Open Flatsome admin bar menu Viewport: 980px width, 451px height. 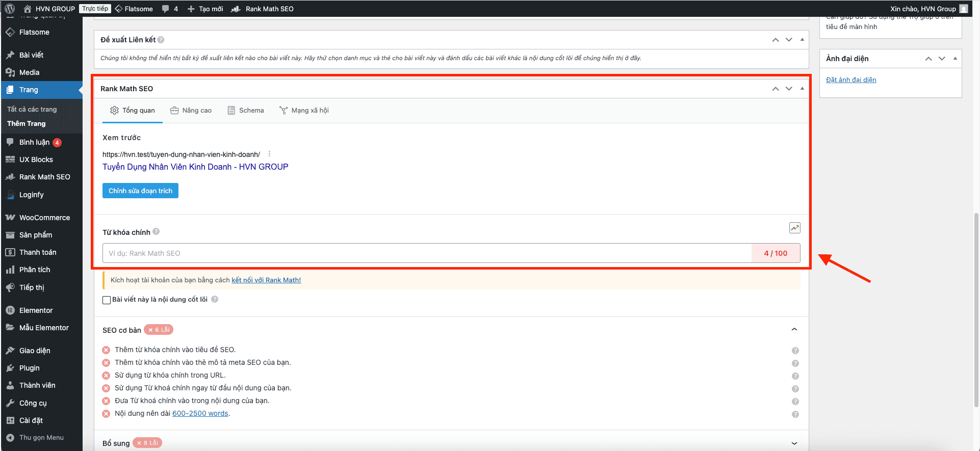point(134,9)
